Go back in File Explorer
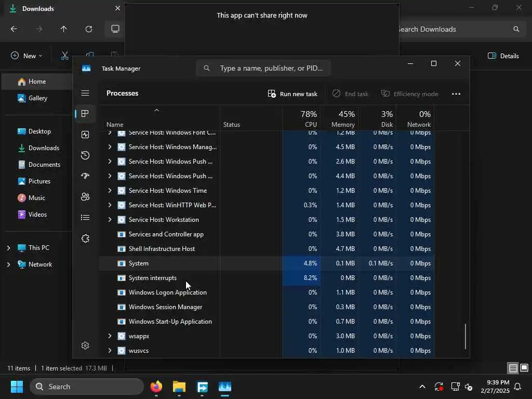Image resolution: width=532 pixels, height=399 pixels. (x=14, y=29)
